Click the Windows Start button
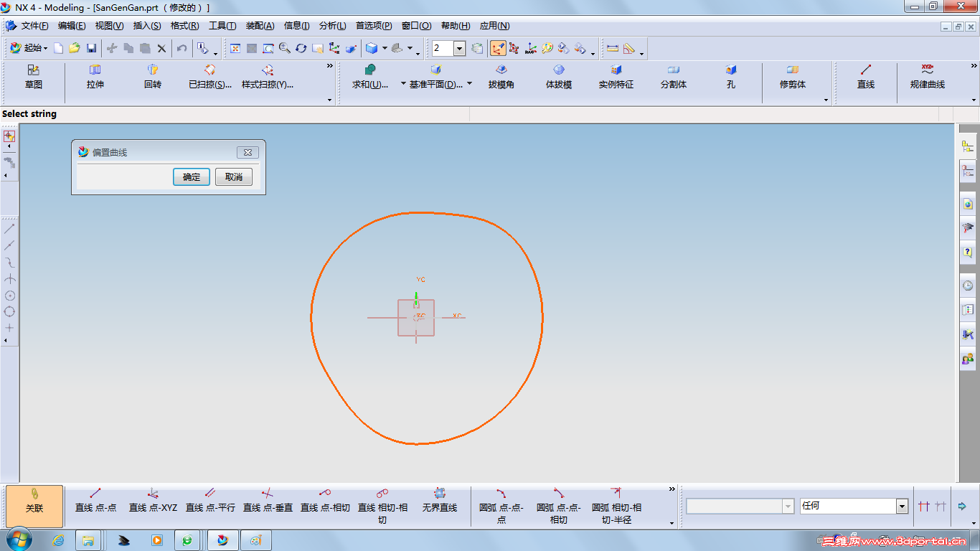 [x=19, y=540]
